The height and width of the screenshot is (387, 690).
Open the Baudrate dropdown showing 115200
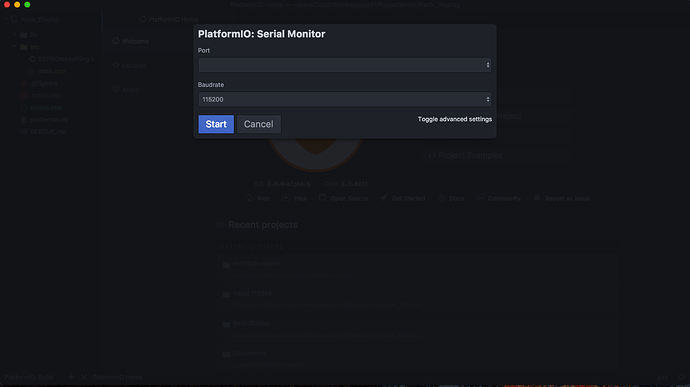tap(345, 100)
